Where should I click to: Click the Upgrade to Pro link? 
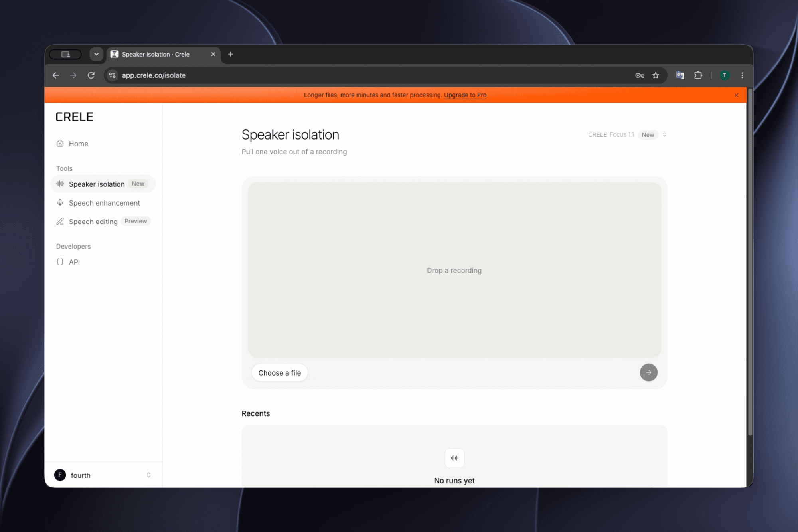click(x=465, y=95)
